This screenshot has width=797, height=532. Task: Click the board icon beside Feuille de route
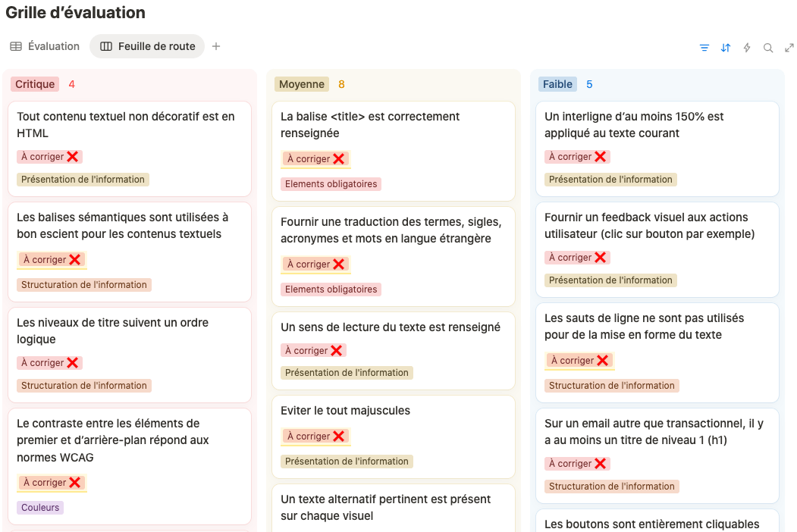point(106,46)
